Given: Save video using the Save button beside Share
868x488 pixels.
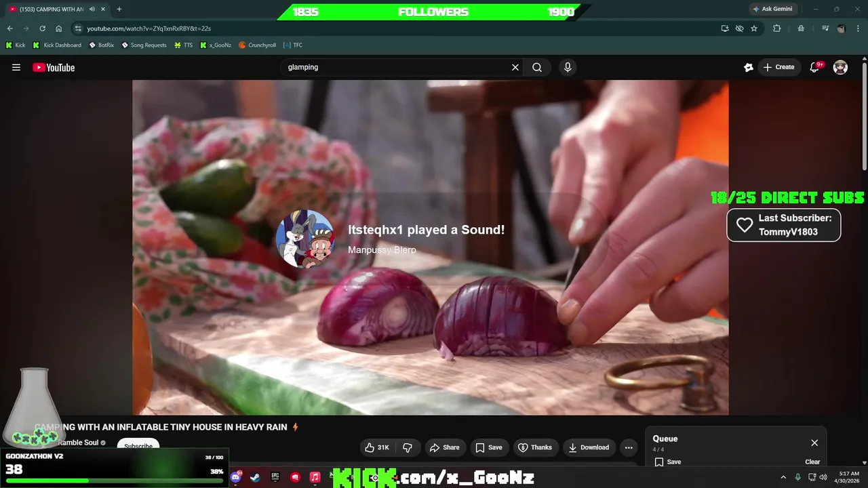Looking at the screenshot, I should click(489, 447).
